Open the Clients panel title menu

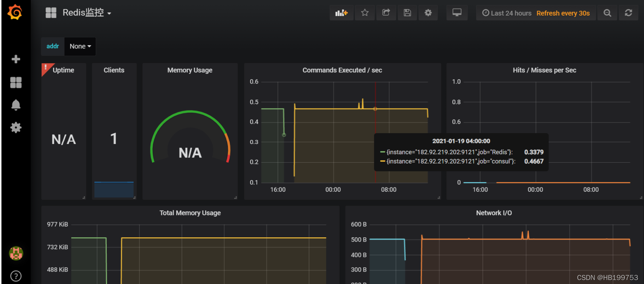click(x=114, y=70)
